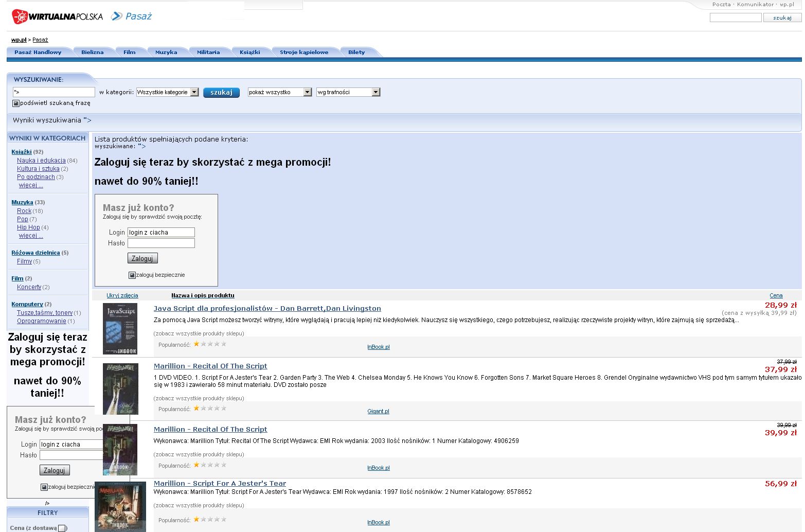Click the 'Ukryj zdjęcia' link
The image size is (805, 532).
point(122,295)
